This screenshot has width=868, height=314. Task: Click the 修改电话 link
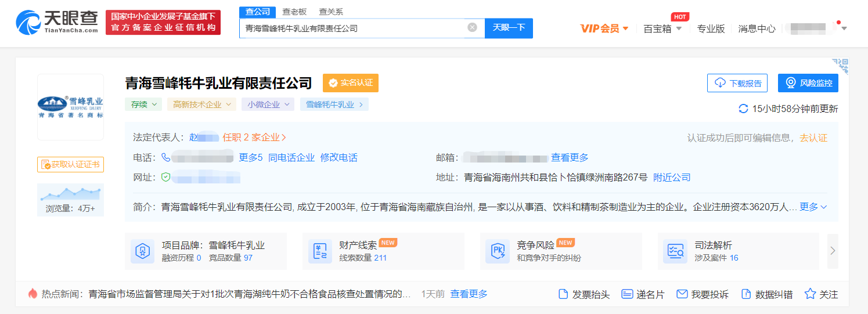[339, 157]
